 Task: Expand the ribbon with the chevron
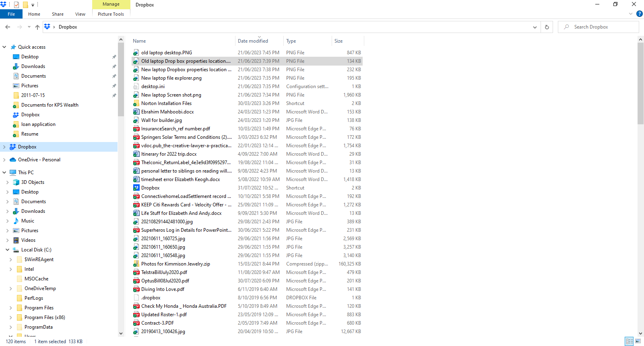tap(631, 14)
